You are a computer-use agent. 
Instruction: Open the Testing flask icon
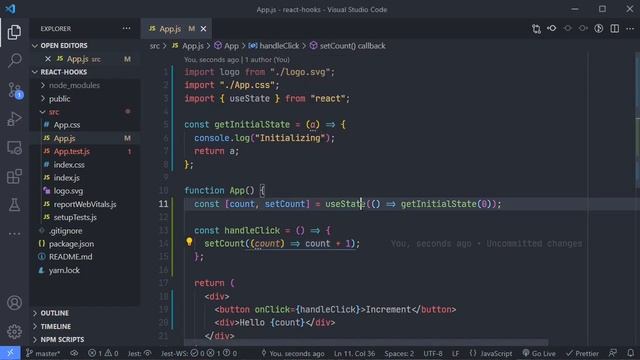[14, 205]
